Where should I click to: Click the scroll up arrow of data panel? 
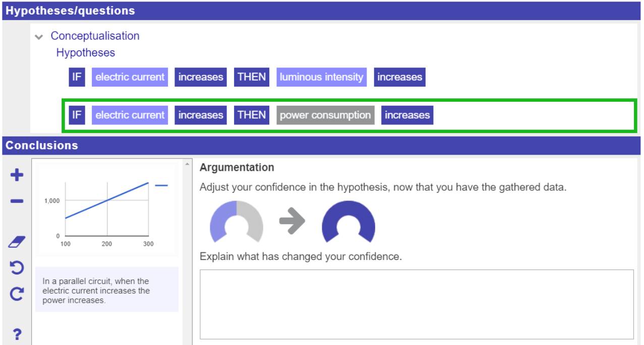[x=187, y=164]
